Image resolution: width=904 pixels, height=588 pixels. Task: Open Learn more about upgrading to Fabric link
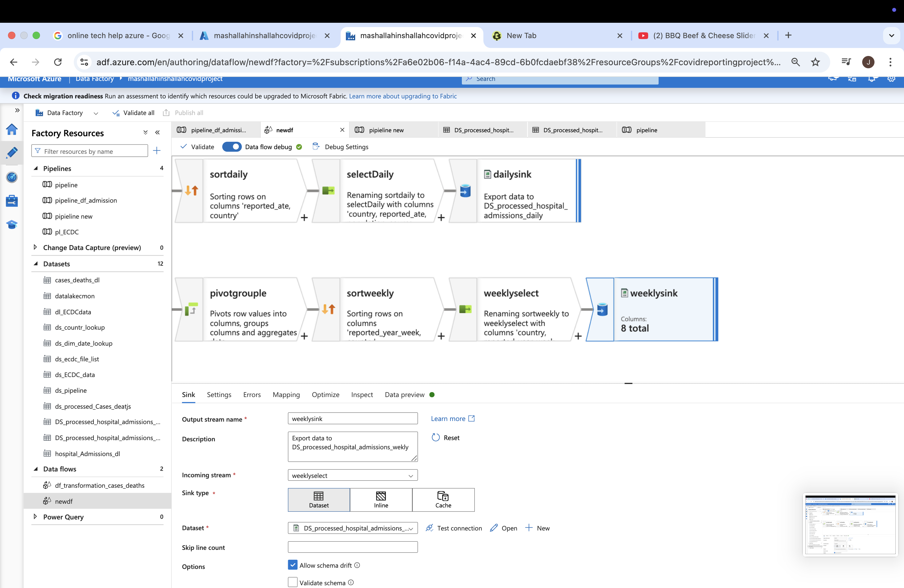pos(402,96)
